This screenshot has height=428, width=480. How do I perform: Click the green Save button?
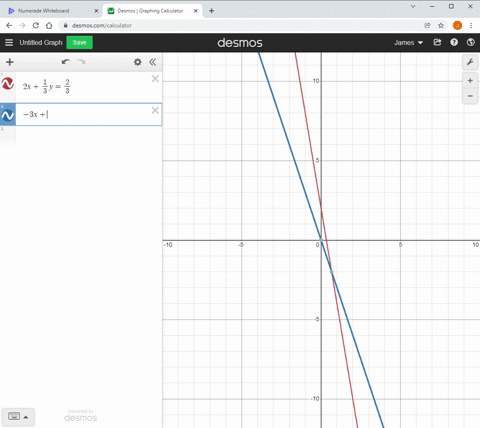pos(79,43)
